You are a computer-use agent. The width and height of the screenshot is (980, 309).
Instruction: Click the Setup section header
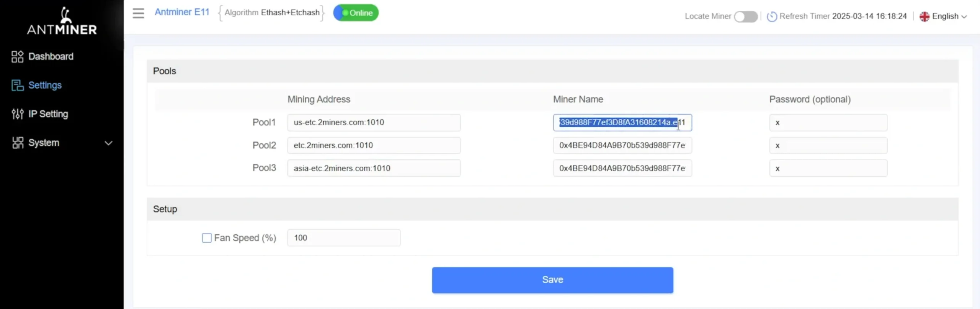pyautogui.click(x=552, y=209)
